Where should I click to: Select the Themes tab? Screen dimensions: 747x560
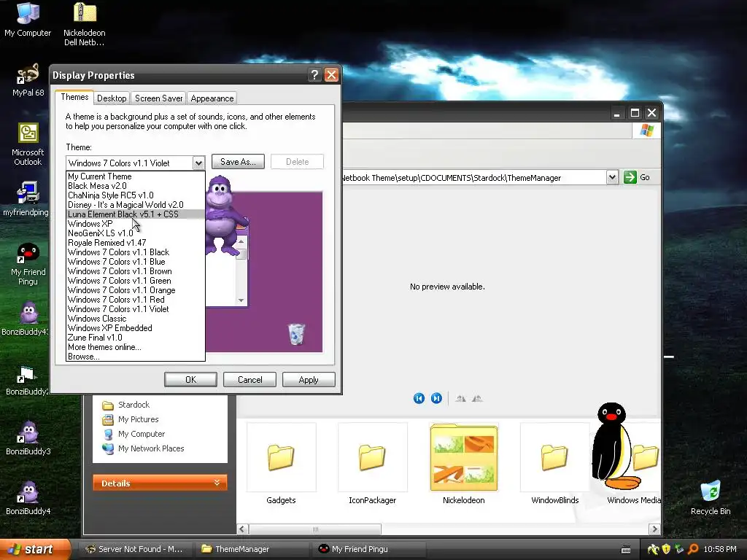[74, 97]
